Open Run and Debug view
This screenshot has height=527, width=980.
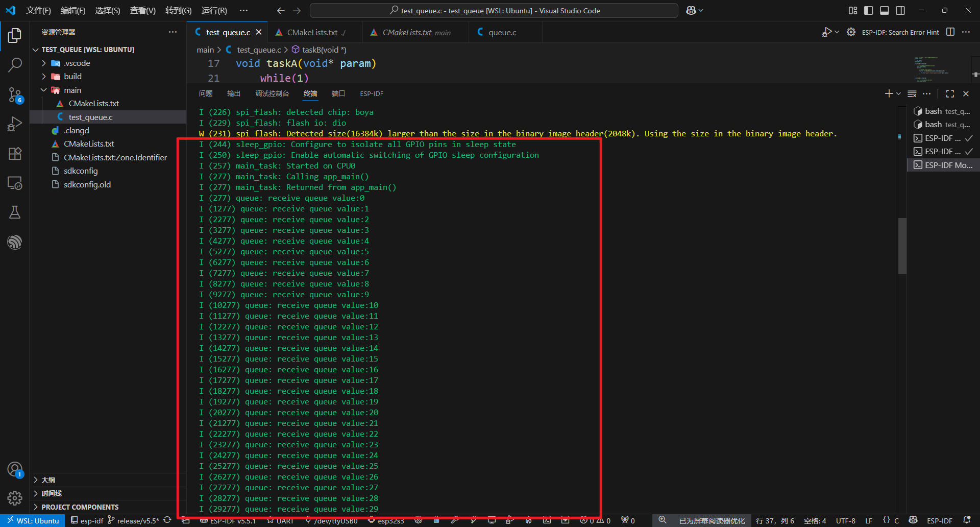[x=15, y=124]
